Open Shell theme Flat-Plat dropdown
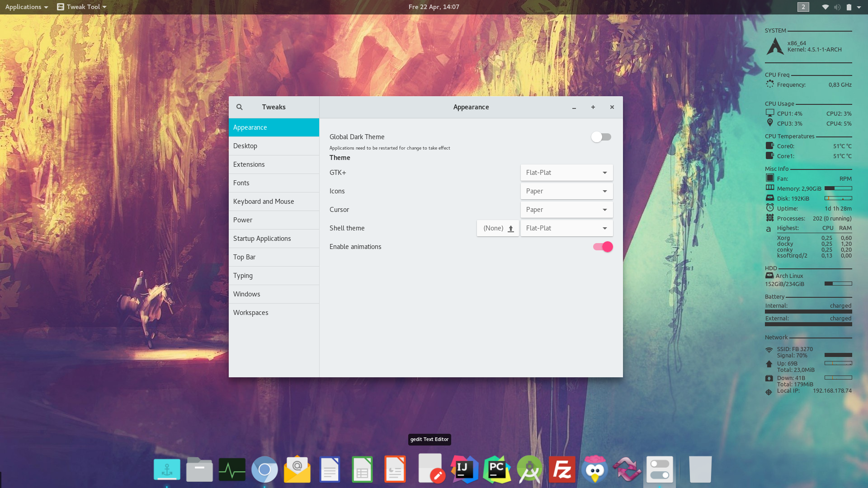 coord(566,228)
